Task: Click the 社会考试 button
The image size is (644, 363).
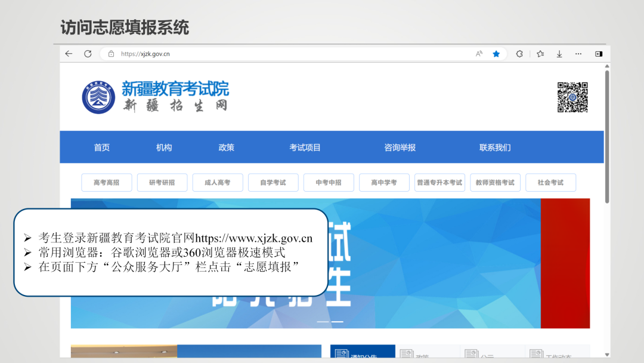Action: [x=551, y=183]
